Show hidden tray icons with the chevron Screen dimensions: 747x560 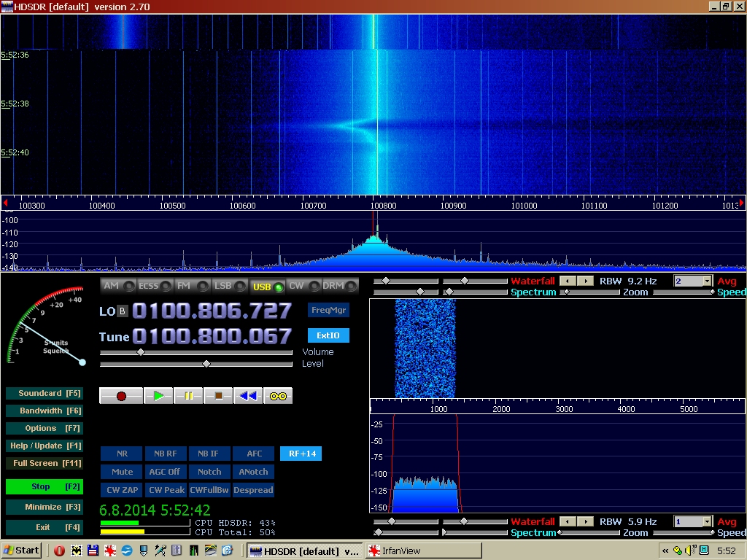click(665, 551)
